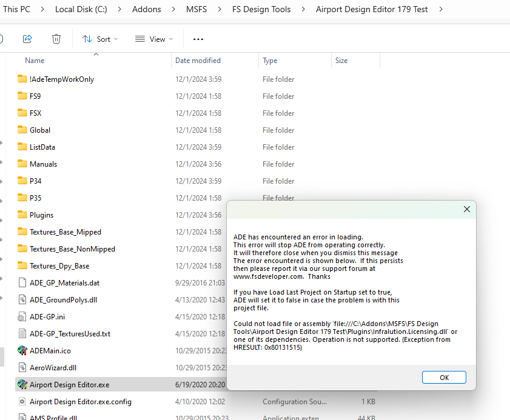510x420 pixels.
Task: Select the FS9 folder icon
Action: click(x=22, y=96)
